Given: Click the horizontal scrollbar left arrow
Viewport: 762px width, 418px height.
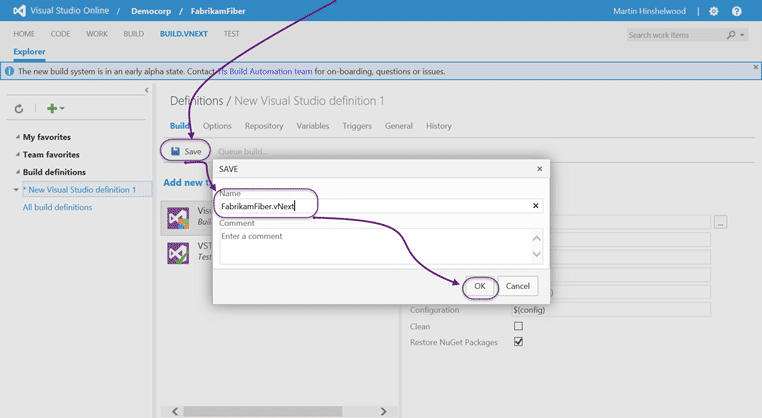Looking at the screenshot, I should point(175,412).
